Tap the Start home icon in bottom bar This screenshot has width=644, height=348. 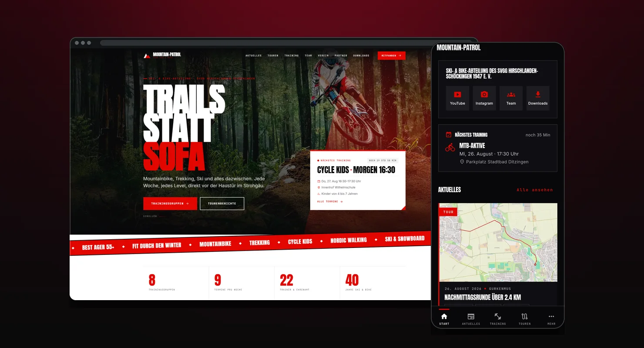(444, 316)
